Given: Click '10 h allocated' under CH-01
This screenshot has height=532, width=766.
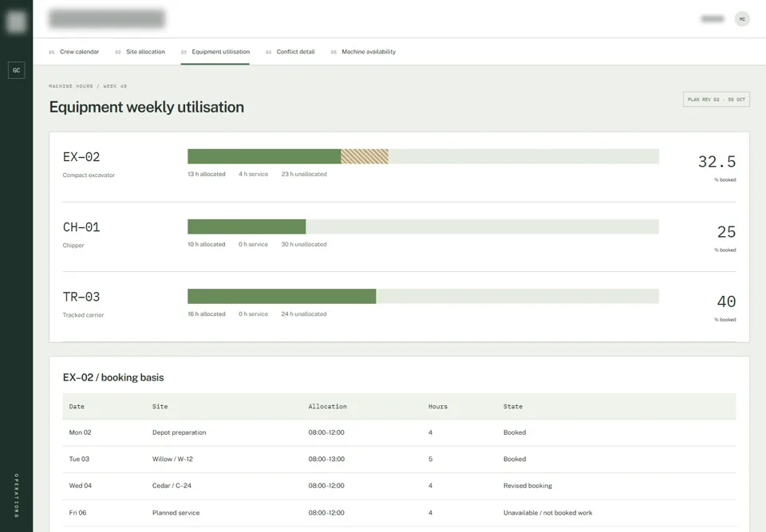Looking at the screenshot, I should (x=207, y=244).
